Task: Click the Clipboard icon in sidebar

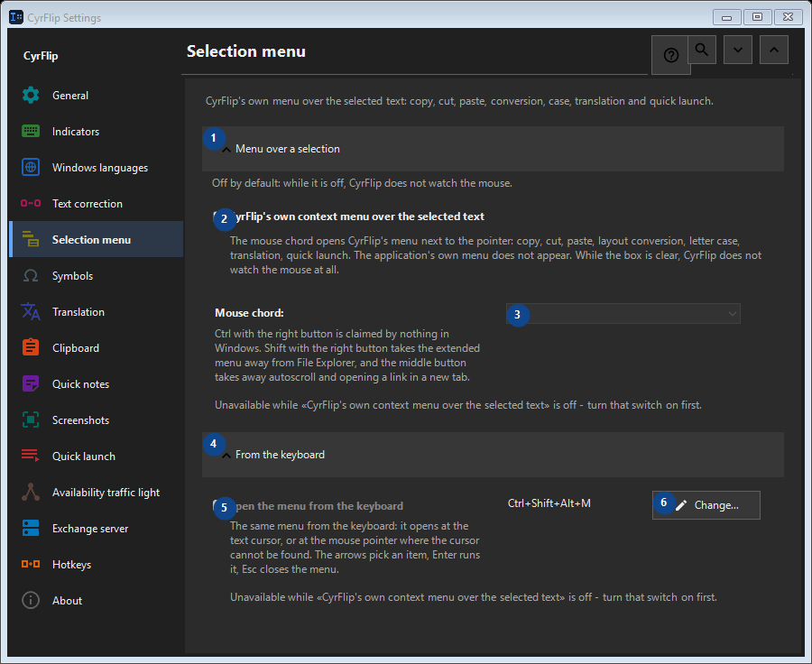Action: [31, 347]
